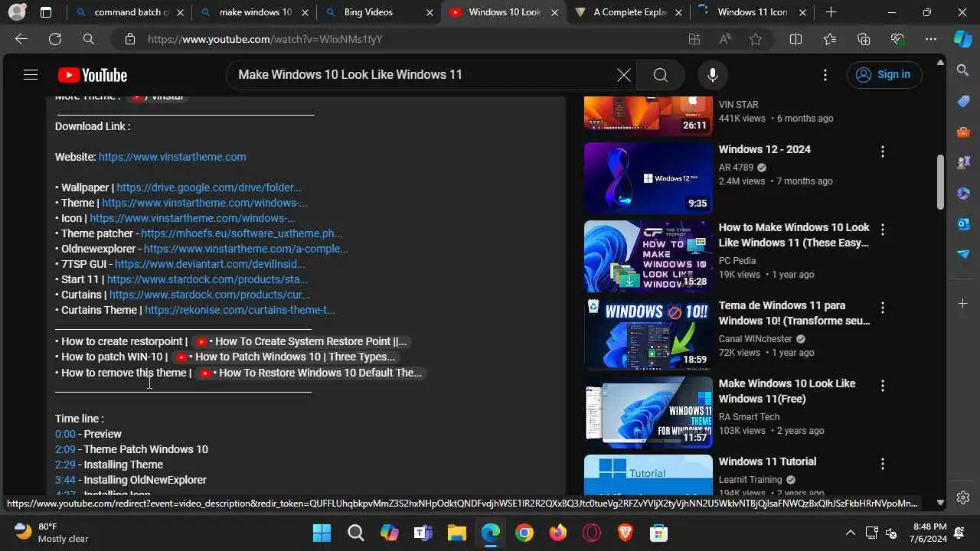This screenshot has height=551, width=980.
Task: Jump to the 2:29 Installing Theme timestamp
Action: tap(65, 465)
